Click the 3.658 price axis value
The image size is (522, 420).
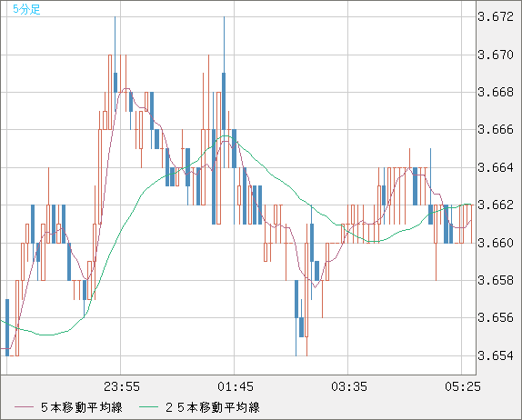pyautogui.click(x=496, y=280)
